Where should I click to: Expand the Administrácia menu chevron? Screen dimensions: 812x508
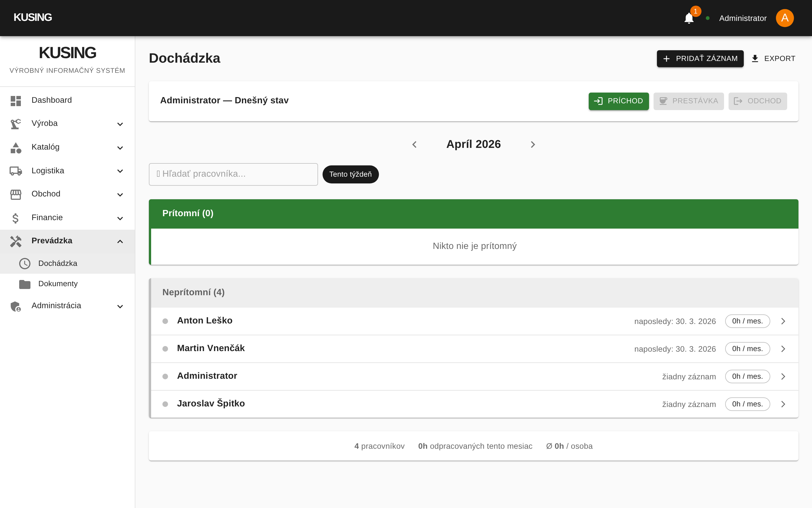[120, 306]
